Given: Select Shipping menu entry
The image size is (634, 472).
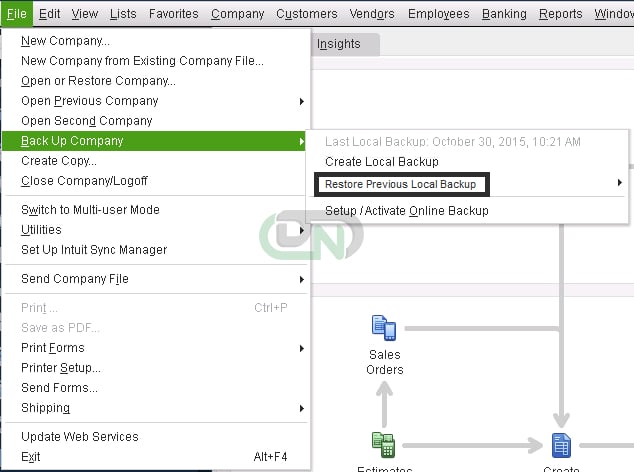Looking at the screenshot, I should pos(156,408).
